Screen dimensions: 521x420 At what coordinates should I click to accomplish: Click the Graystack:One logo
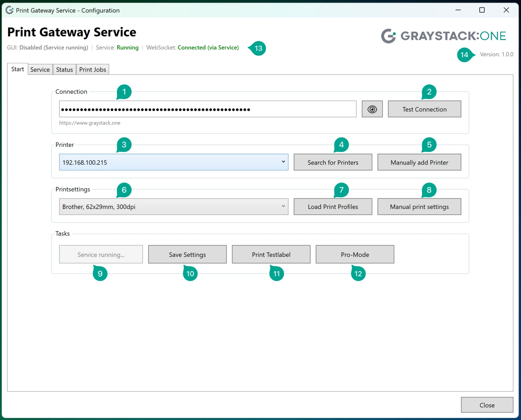(x=443, y=36)
